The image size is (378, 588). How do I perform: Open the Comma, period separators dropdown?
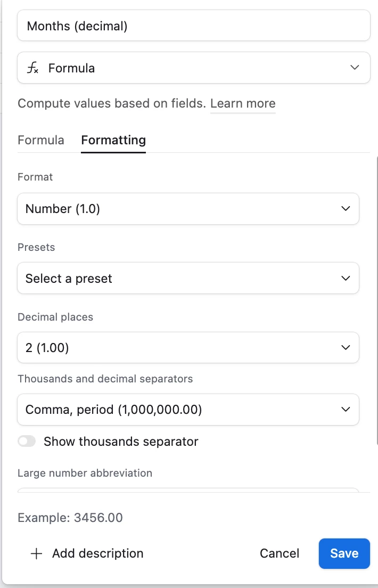[188, 410]
